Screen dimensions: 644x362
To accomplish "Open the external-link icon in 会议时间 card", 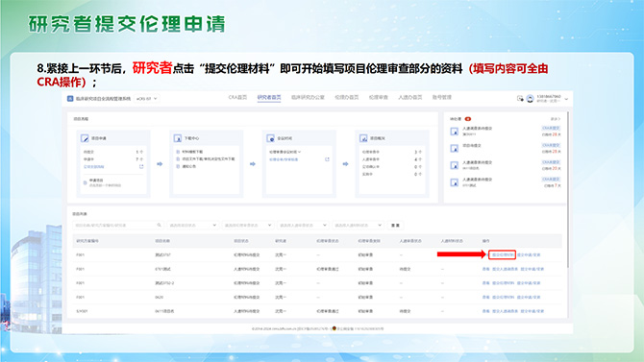I will click(x=327, y=159).
